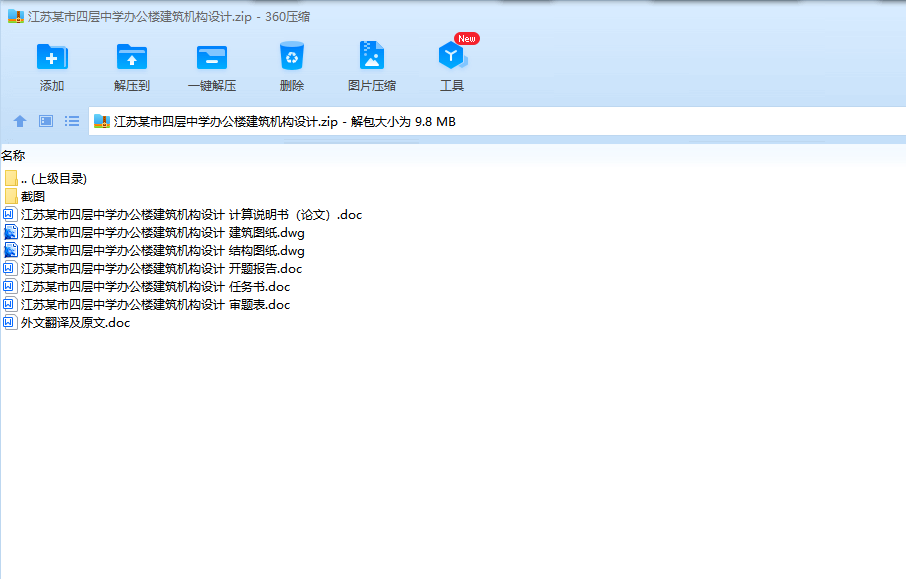The height and width of the screenshot is (579, 906).
Task: Click the 一键解压 one-click extract icon
Action: [212, 57]
